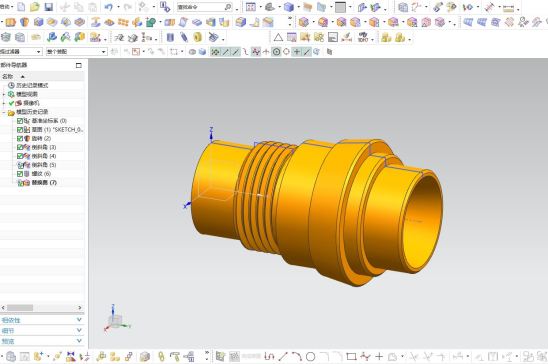
Task: Click the Measure distance ruler icon
Action: pos(509,8)
